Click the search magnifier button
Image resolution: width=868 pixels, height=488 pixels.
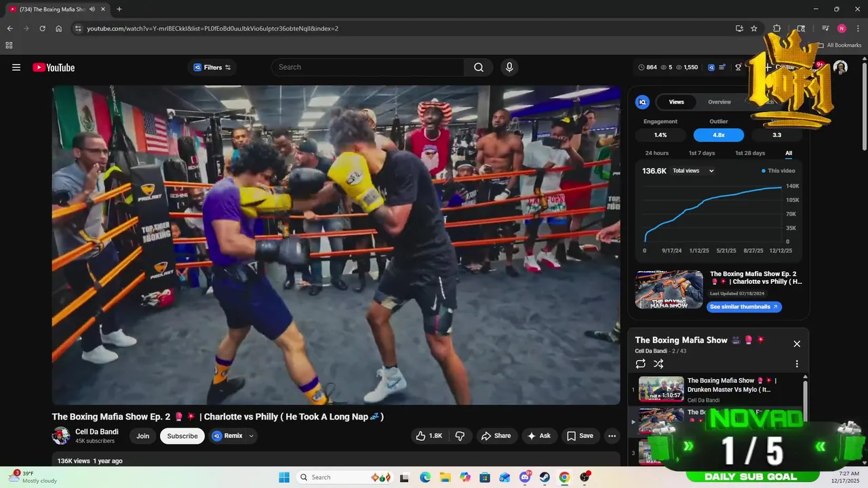point(479,67)
